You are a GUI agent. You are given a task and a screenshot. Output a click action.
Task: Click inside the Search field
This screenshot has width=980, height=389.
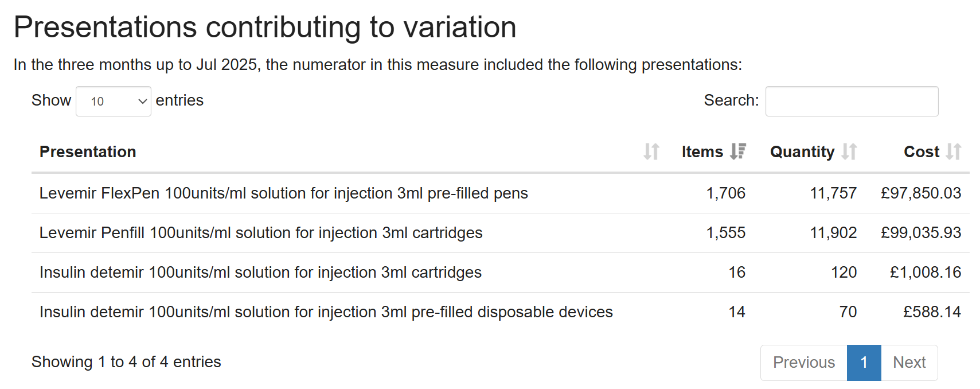click(x=851, y=101)
